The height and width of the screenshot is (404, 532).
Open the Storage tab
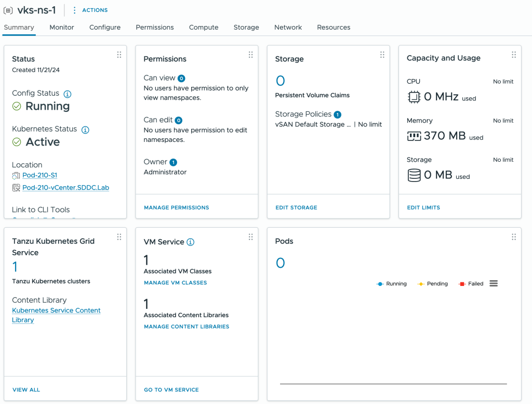pyautogui.click(x=246, y=28)
